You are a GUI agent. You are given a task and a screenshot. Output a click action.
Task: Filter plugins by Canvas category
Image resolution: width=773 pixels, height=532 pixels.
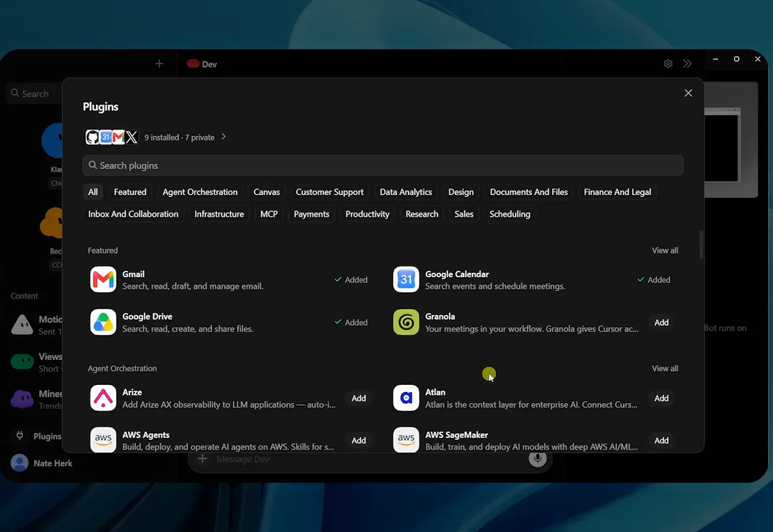point(267,192)
